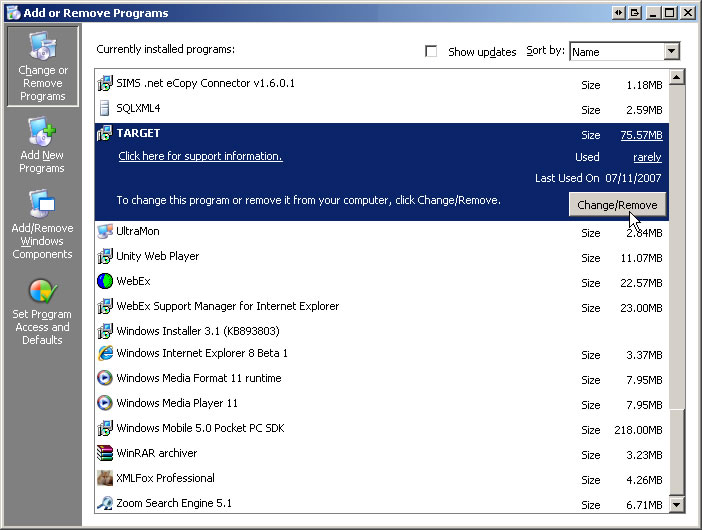The height and width of the screenshot is (530, 702).
Task: Click the TARGET program icon
Action: tap(105, 133)
